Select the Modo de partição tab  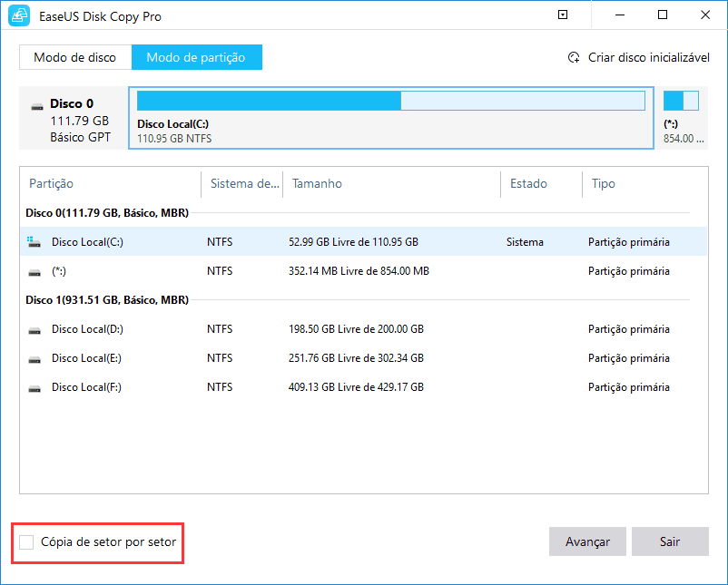(196, 57)
